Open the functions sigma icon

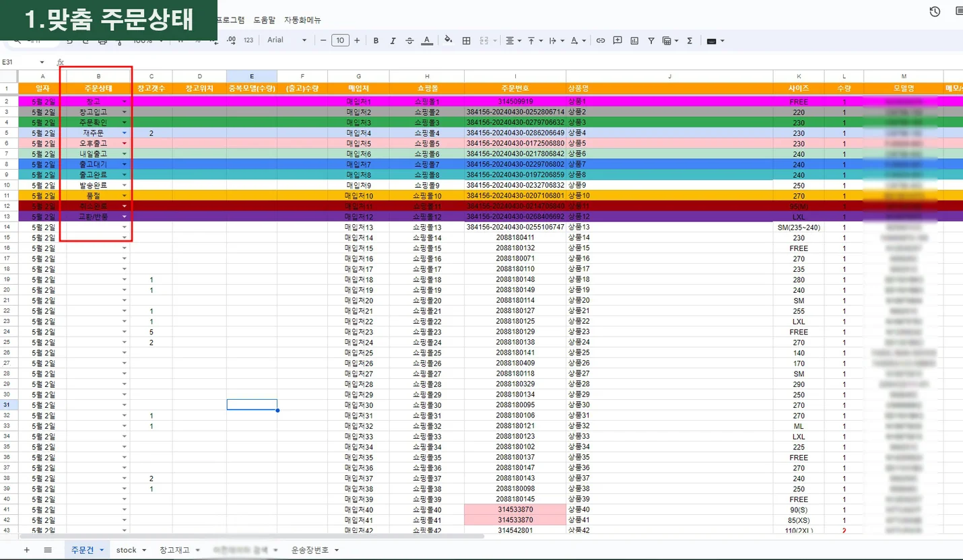point(690,40)
